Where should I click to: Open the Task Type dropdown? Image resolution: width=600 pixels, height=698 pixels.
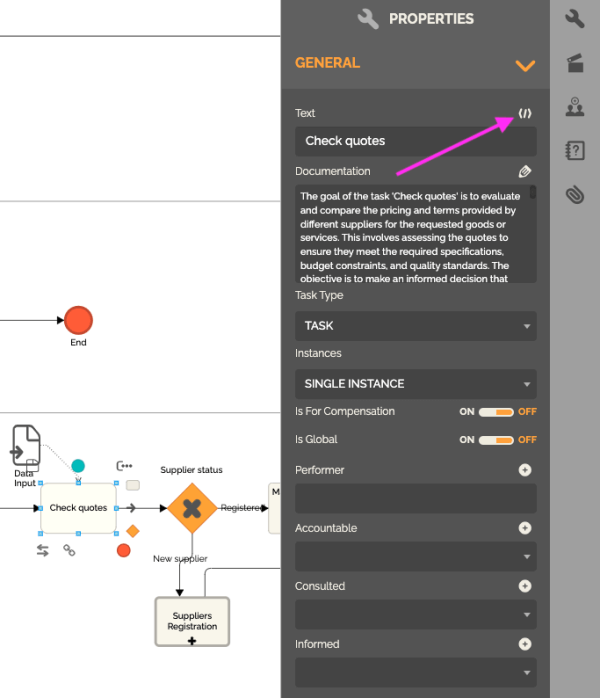tap(415, 326)
